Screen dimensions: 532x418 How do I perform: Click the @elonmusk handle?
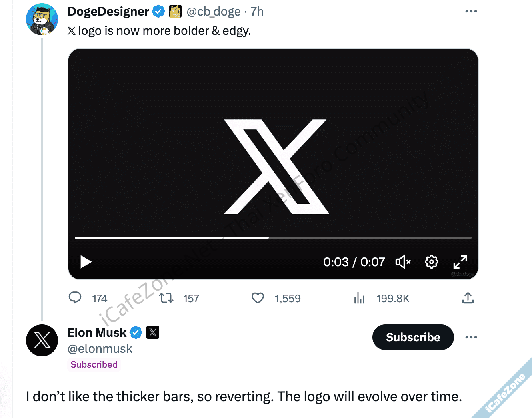(100, 349)
